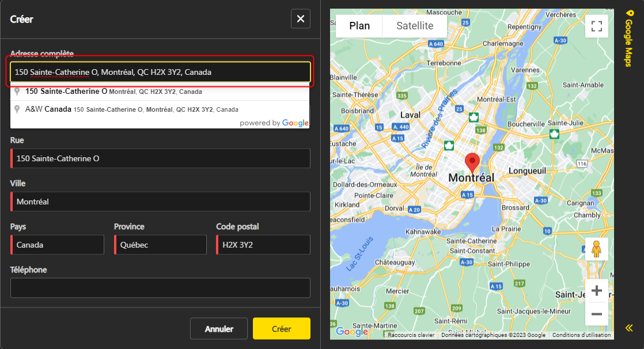Click the Adresse complète search field
This screenshot has width=644, height=349.
[x=160, y=72]
